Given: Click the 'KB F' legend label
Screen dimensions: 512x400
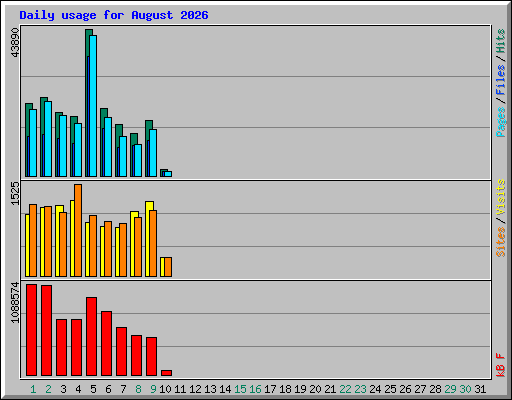Looking at the screenshot, I should pos(500,365).
